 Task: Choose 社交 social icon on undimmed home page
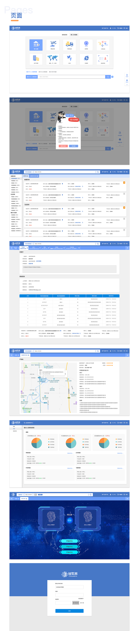click(69, 59)
